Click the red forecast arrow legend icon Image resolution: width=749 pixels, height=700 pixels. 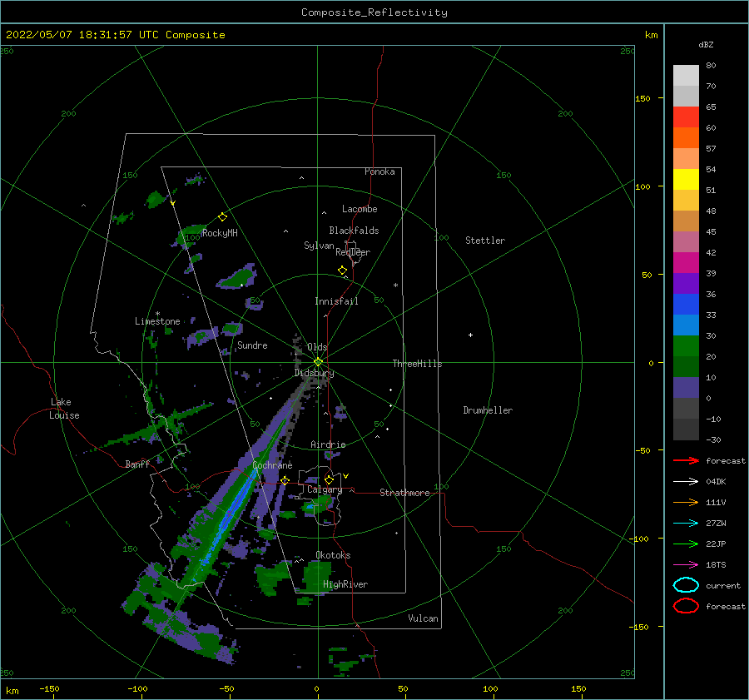click(686, 460)
